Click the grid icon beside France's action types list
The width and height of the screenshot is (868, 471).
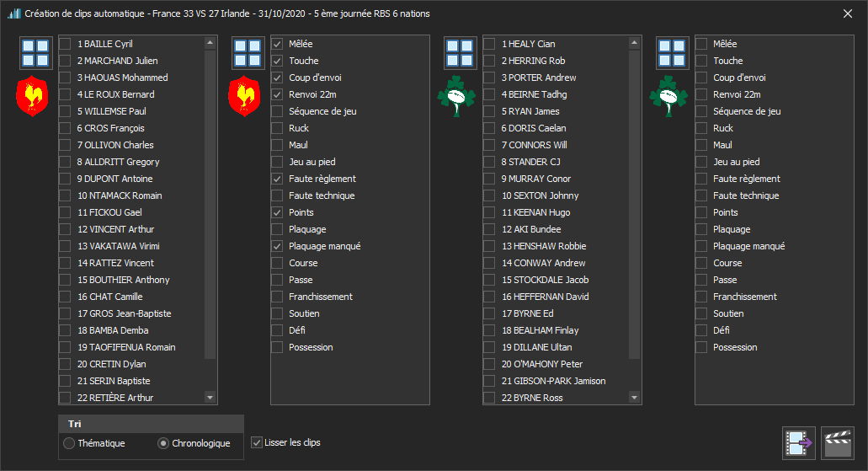pyautogui.click(x=248, y=52)
